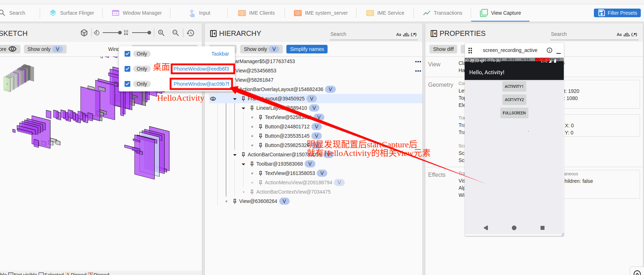The image size is (644, 275).
Task: Toggle Show only V in Hierarchy panel
Action: point(261,49)
